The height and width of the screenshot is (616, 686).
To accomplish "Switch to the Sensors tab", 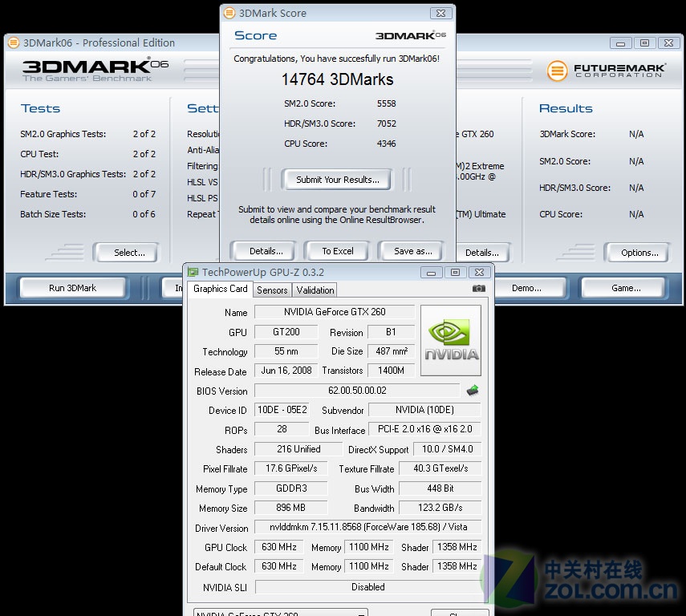I will pos(271,290).
